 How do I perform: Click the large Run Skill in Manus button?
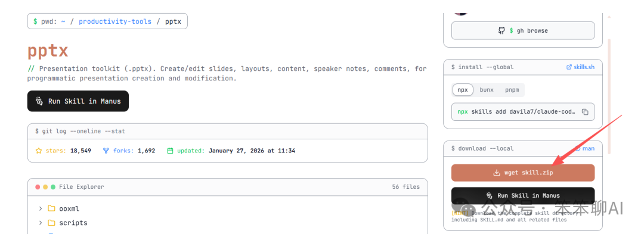pos(78,101)
